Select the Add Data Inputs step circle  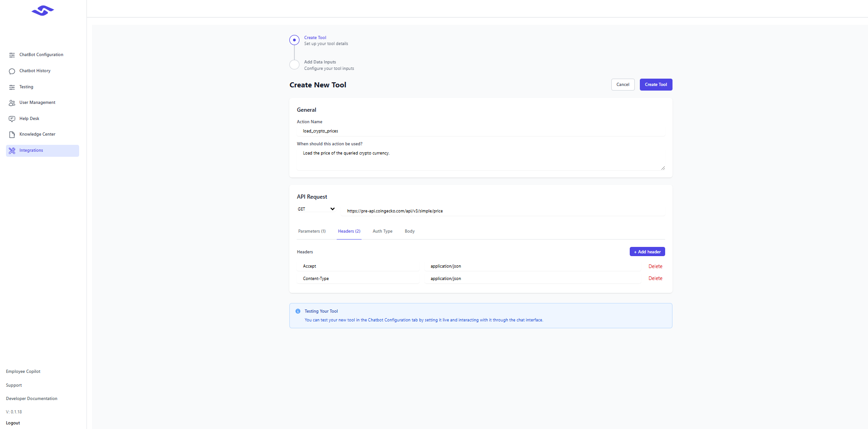point(294,64)
